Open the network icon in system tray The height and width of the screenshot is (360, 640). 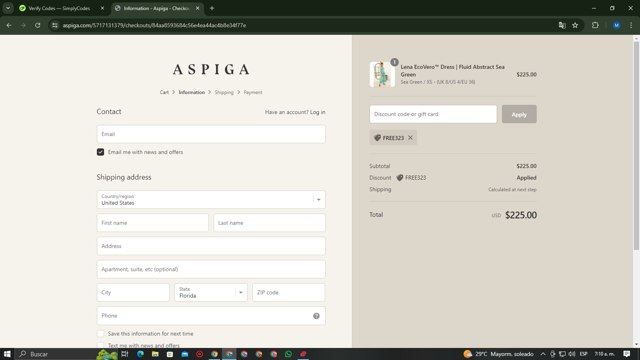[x=562, y=354]
